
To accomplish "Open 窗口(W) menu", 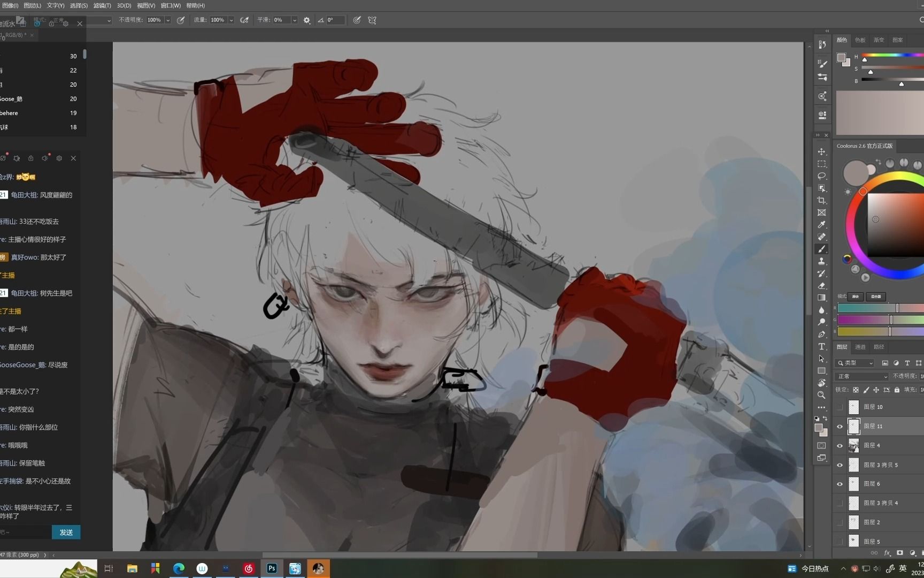I will pos(171,5).
